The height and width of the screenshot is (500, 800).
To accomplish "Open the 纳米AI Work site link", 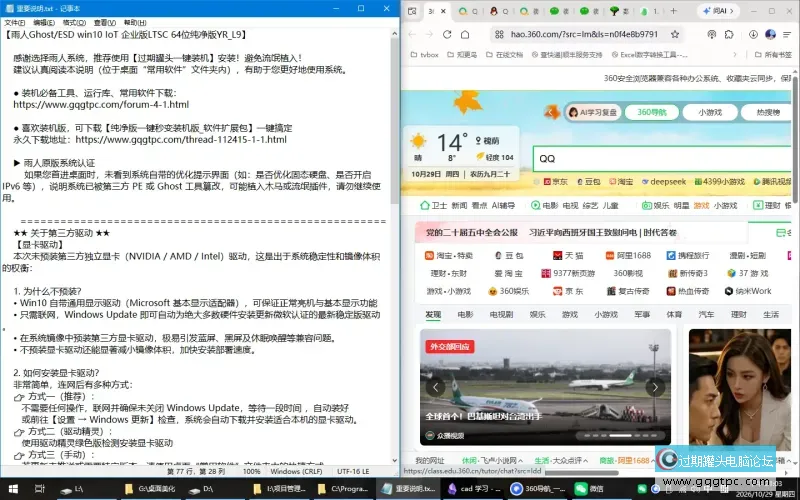I will [748, 291].
